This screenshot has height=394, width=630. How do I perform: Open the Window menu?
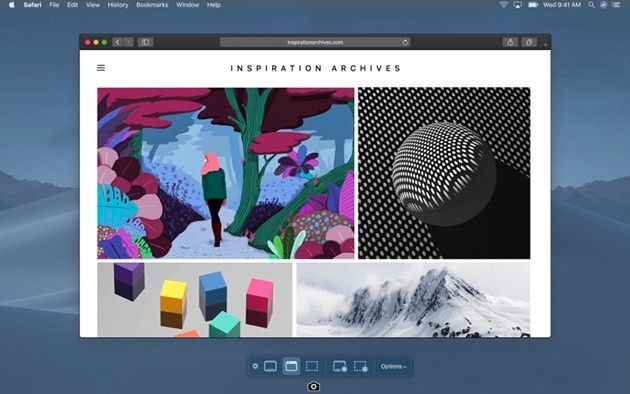pos(187,5)
